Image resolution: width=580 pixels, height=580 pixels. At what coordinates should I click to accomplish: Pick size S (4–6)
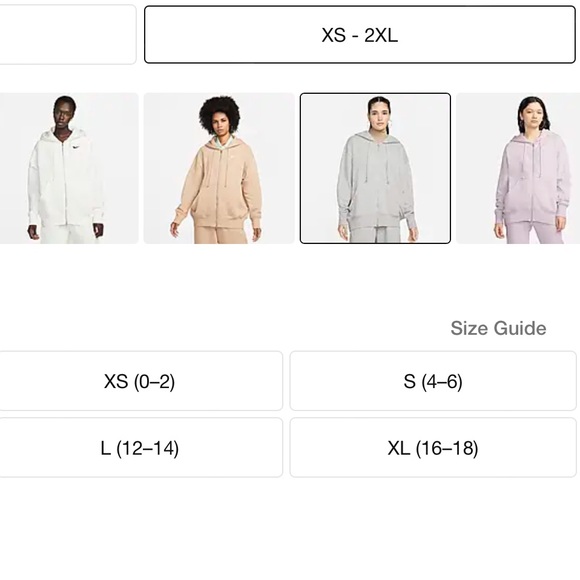click(x=433, y=381)
